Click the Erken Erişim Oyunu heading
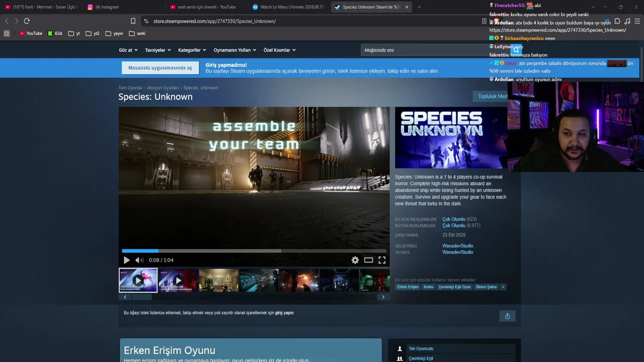The width and height of the screenshot is (644, 362). point(170,350)
